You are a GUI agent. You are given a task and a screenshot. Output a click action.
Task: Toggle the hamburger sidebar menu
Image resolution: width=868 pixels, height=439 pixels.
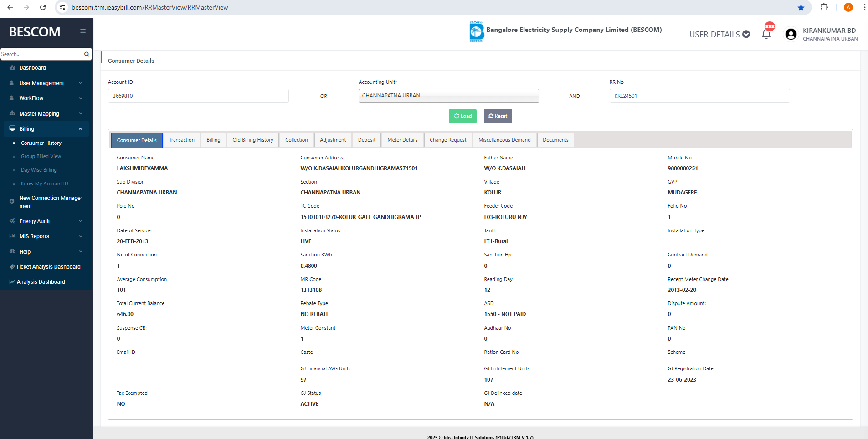point(83,31)
